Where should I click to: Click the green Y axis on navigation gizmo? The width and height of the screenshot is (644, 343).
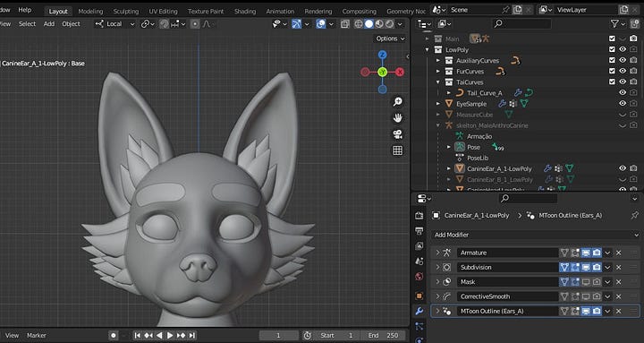[383, 73]
